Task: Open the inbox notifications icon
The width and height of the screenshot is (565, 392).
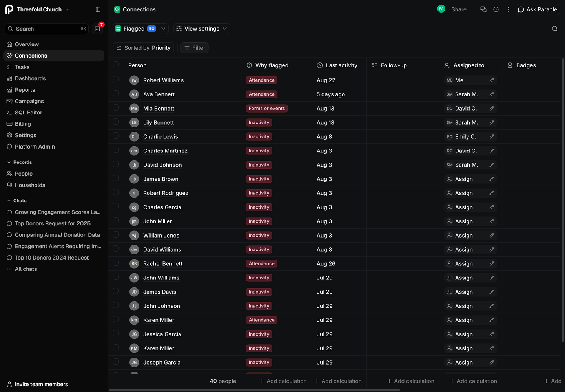Action: click(x=97, y=29)
